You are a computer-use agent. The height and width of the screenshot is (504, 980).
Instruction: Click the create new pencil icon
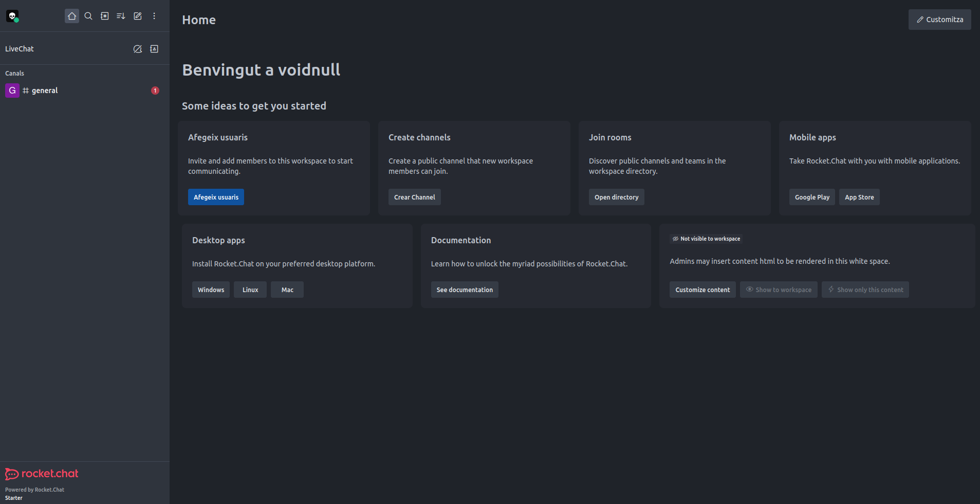click(x=138, y=16)
